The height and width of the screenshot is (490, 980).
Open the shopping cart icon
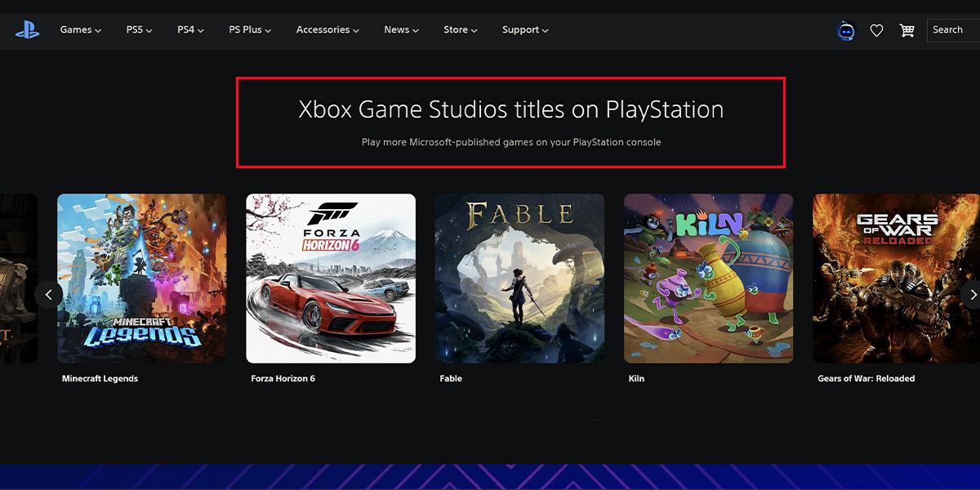coord(906,31)
